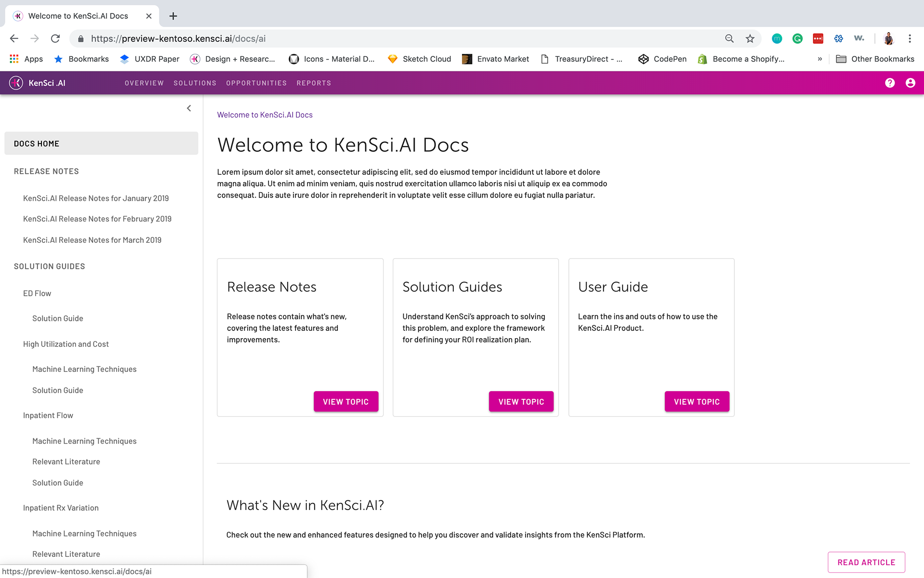The width and height of the screenshot is (924, 578).
Task: Click the zoom magnifier icon in address bar
Action: pyautogui.click(x=730, y=39)
